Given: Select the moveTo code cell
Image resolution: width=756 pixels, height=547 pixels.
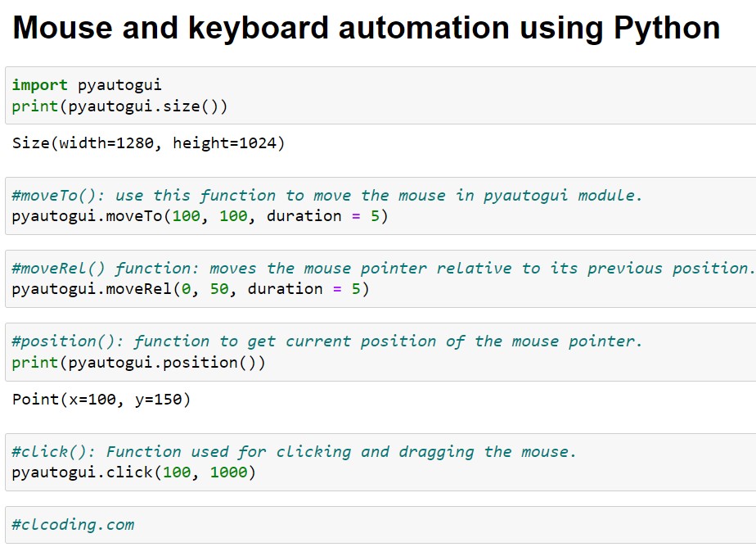Looking at the screenshot, I should [x=380, y=206].
